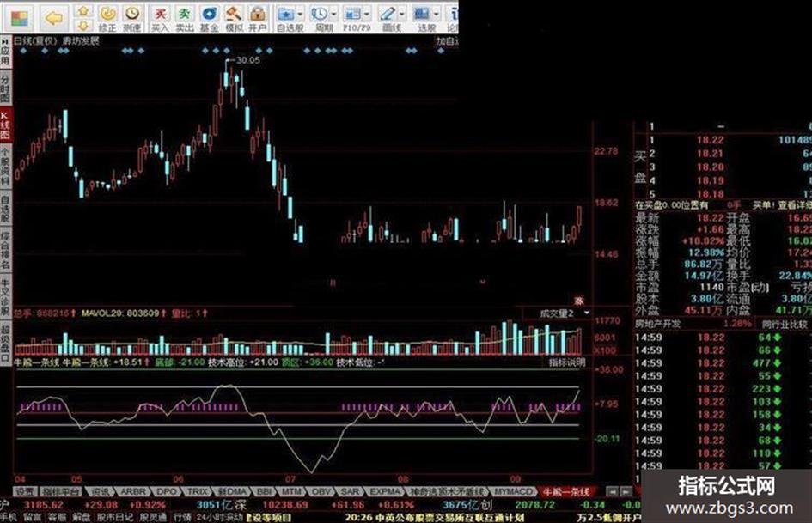Go back with the yellow arrow
This screenshot has width=812, height=523.
[x=54, y=19]
